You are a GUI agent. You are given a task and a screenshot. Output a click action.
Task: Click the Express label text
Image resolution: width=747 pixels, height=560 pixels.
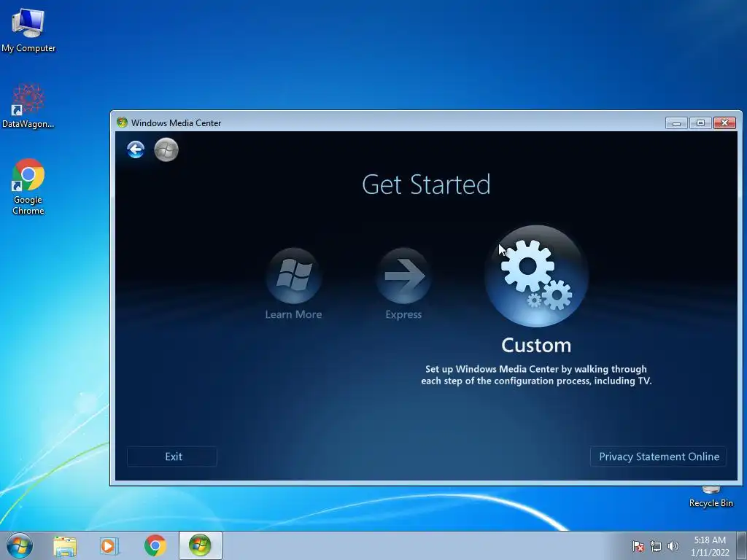pos(403,315)
